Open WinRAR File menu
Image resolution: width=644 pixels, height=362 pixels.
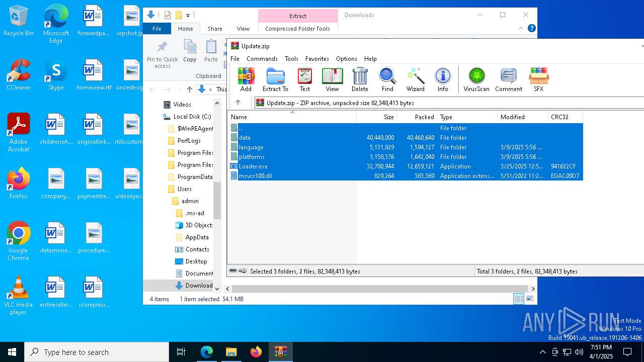click(x=235, y=59)
